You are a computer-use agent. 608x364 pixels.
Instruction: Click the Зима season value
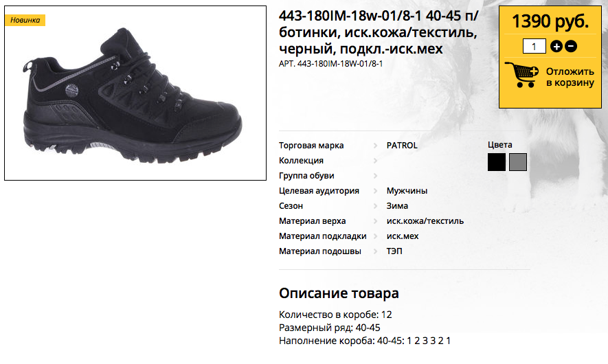click(x=397, y=206)
